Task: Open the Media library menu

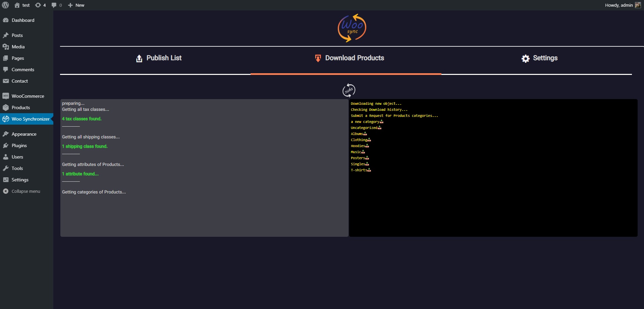Action: tap(26, 47)
